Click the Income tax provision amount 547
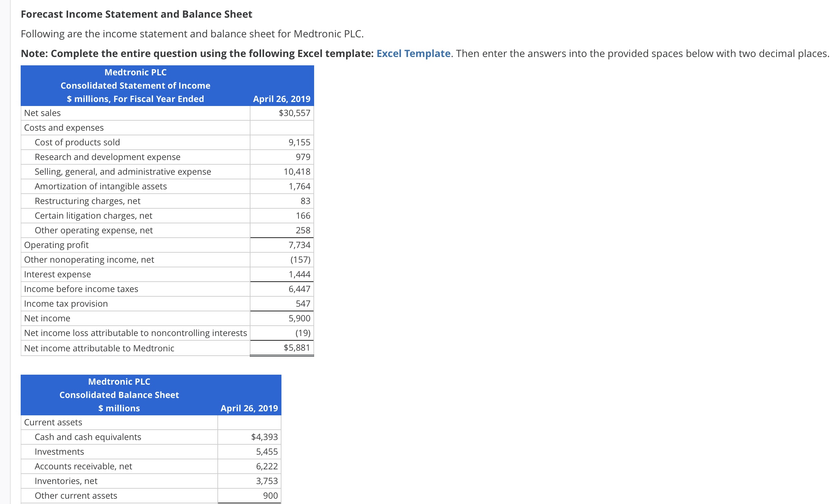 coord(303,304)
